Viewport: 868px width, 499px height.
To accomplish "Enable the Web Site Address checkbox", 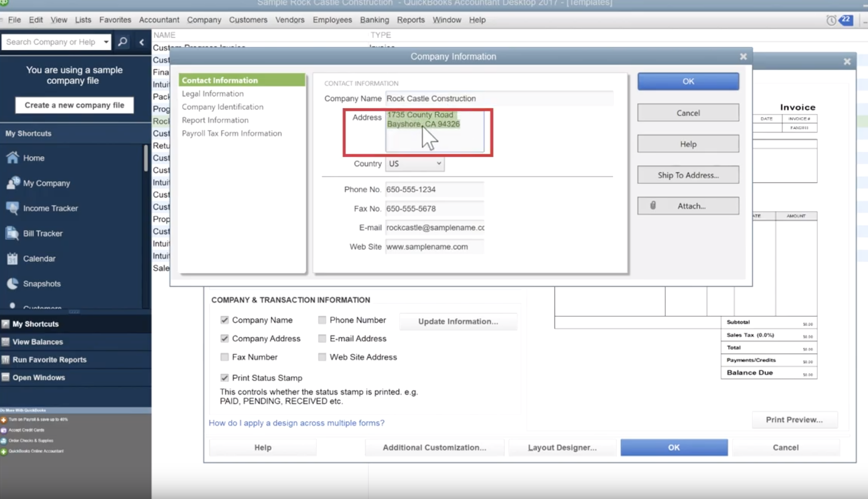I will point(322,357).
